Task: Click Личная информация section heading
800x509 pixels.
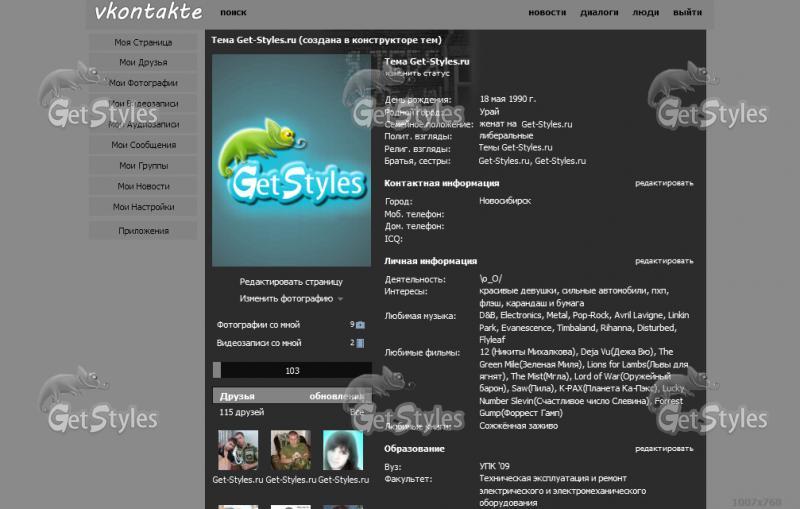Action: (431, 261)
